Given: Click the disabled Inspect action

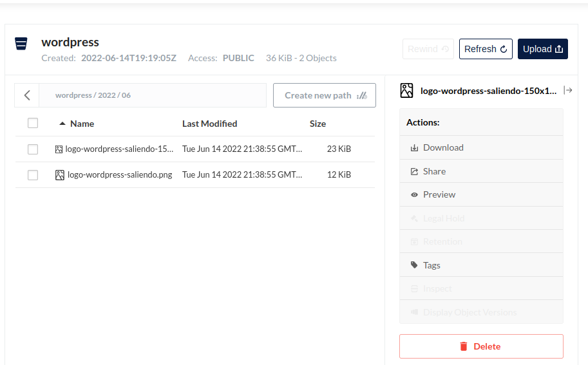Looking at the screenshot, I should [x=482, y=288].
